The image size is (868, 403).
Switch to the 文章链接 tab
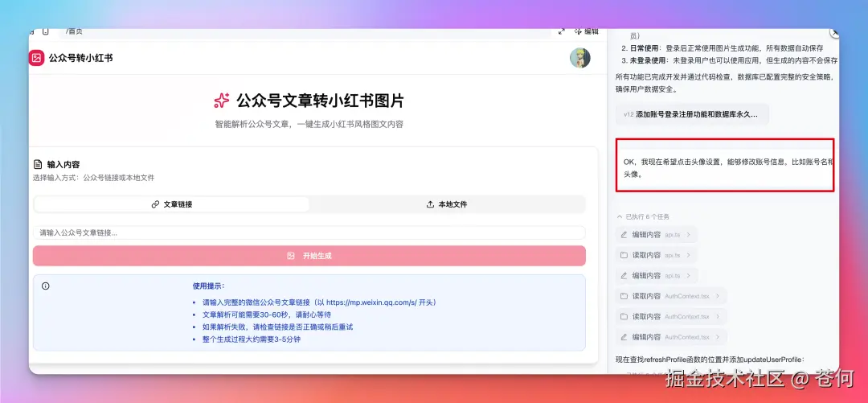point(172,204)
